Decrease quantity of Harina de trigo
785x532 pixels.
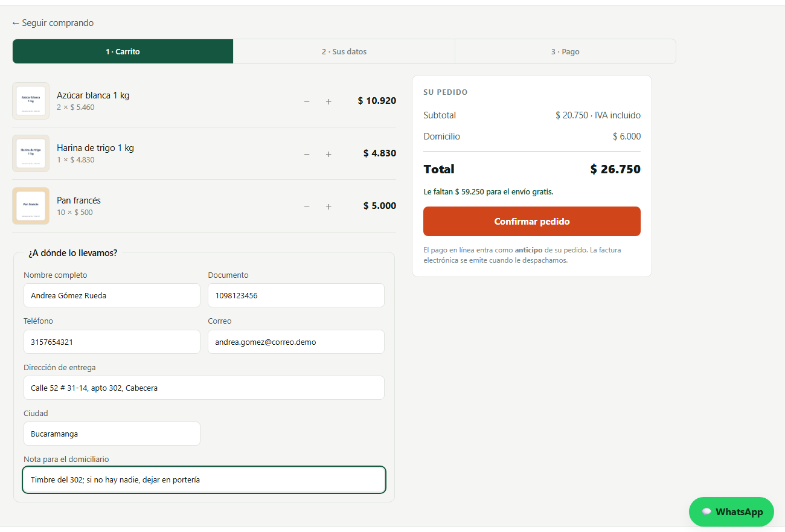click(x=307, y=154)
